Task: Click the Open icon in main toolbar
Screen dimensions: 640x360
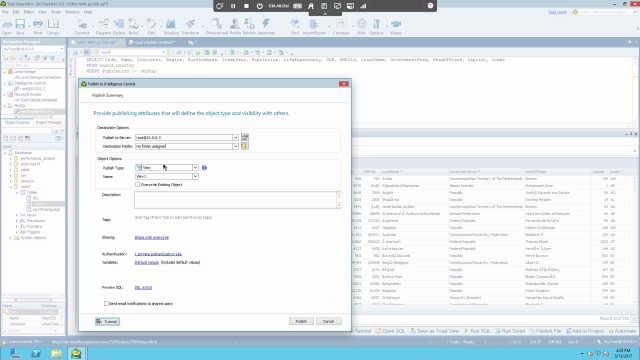Action: pyautogui.click(x=7, y=27)
